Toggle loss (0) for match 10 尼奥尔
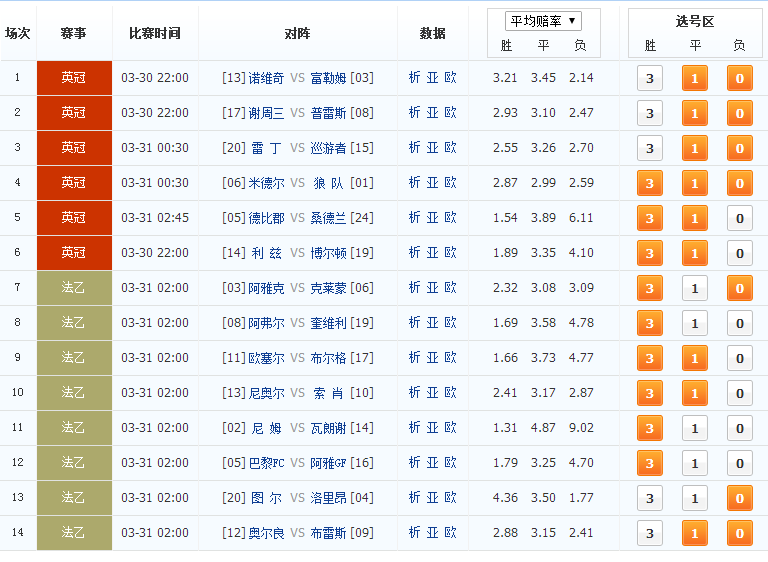Screen dimensions: 768x562 click(x=740, y=393)
